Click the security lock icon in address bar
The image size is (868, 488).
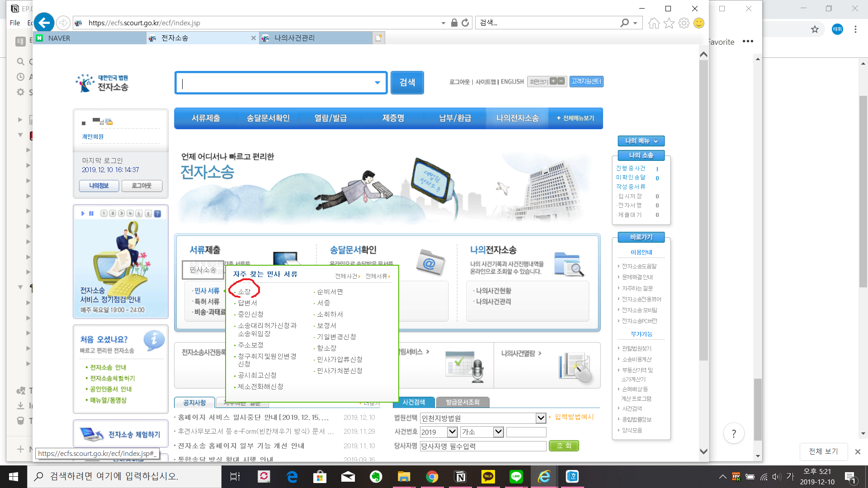(x=454, y=23)
